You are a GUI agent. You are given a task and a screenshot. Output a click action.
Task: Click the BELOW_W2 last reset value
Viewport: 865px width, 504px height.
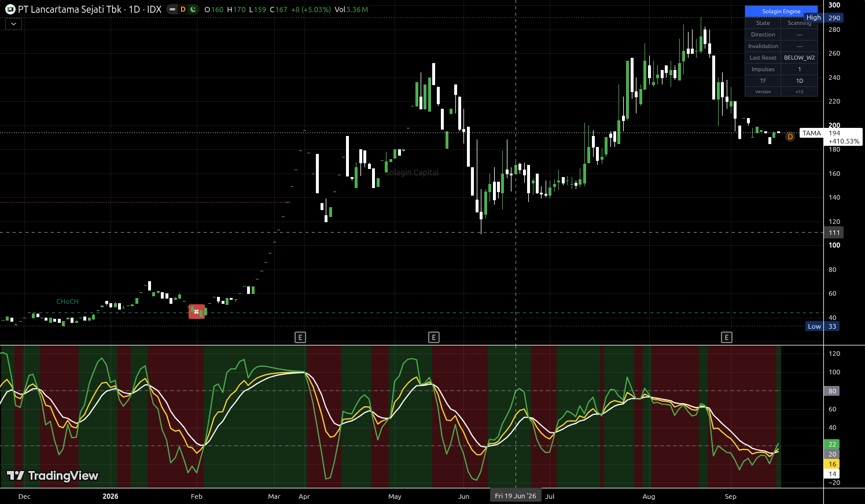[799, 58]
